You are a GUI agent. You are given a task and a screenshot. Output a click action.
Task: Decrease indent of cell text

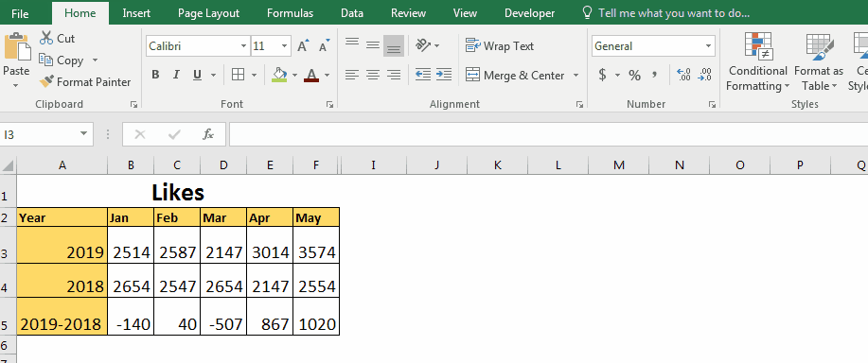423,75
